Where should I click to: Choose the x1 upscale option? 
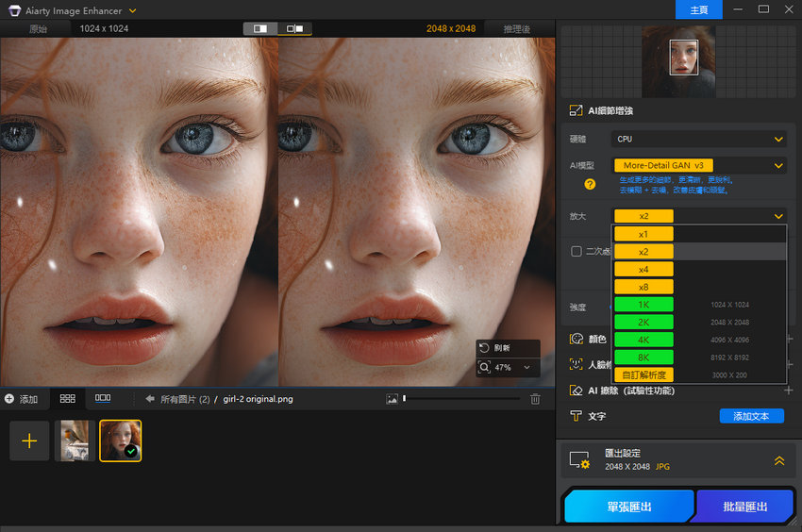coord(698,234)
